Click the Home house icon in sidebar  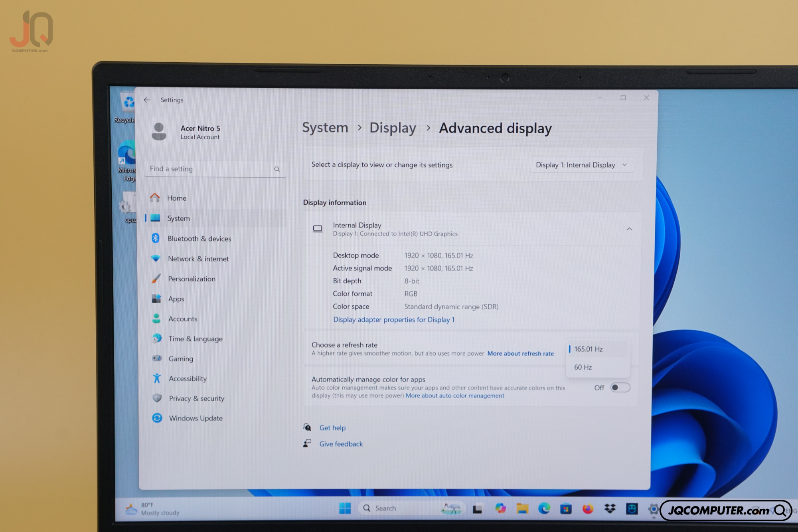pyautogui.click(x=155, y=197)
